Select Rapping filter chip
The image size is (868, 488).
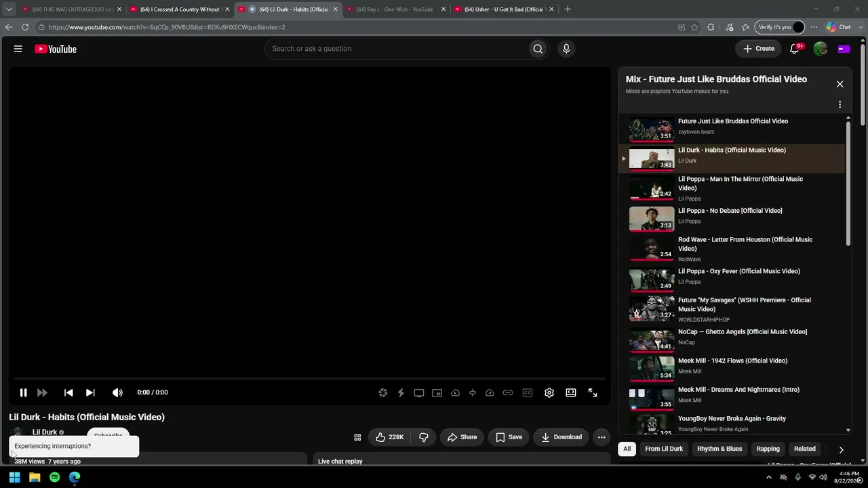pyautogui.click(x=768, y=449)
